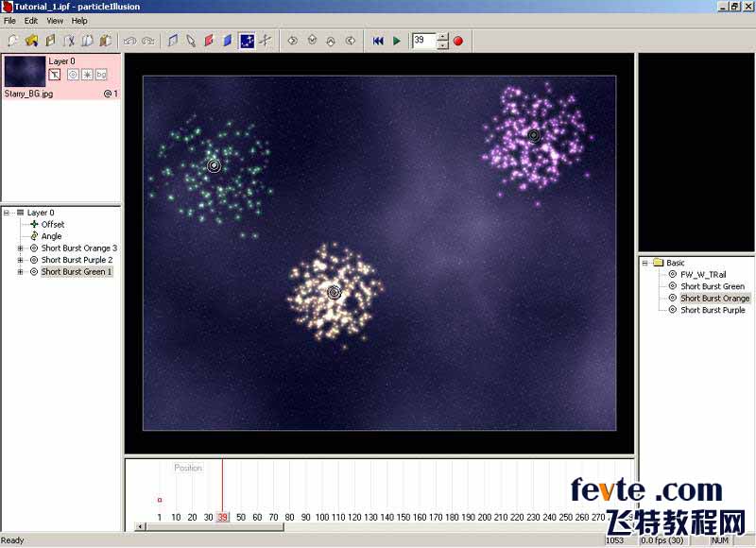Toggle the bg background visibility button
This screenshot has width=756, height=548.
point(100,74)
